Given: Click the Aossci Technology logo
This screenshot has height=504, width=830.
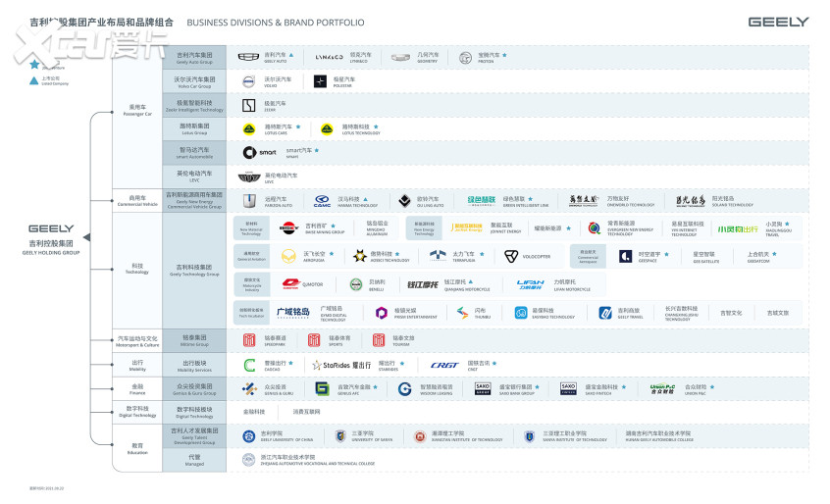Looking at the screenshot, I should point(360,257).
